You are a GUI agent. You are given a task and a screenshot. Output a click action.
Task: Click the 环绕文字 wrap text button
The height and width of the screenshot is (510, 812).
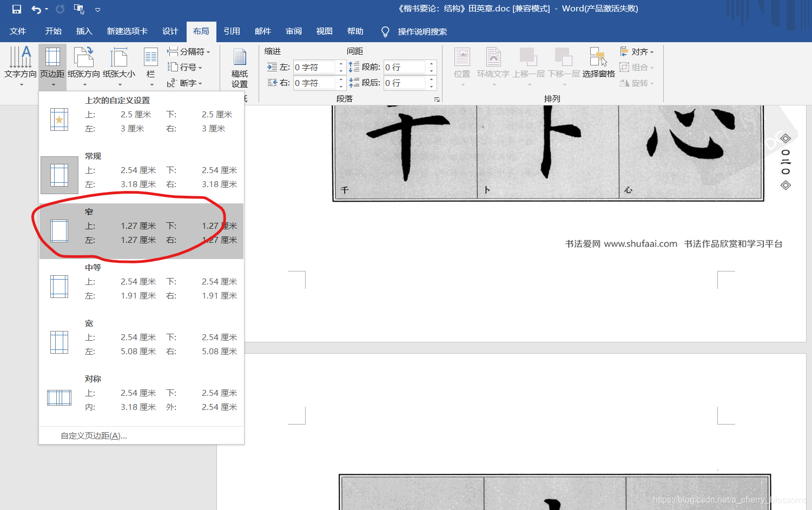[493, 67]
